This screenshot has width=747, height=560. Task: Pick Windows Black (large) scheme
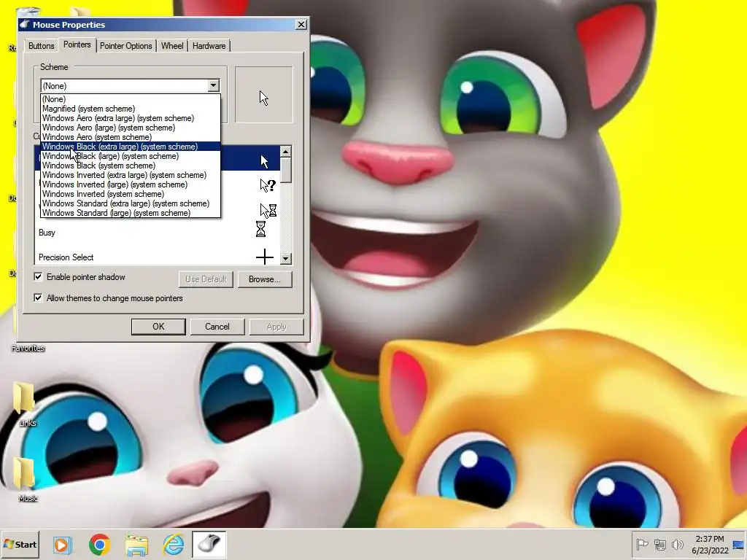tap(131, 156)
